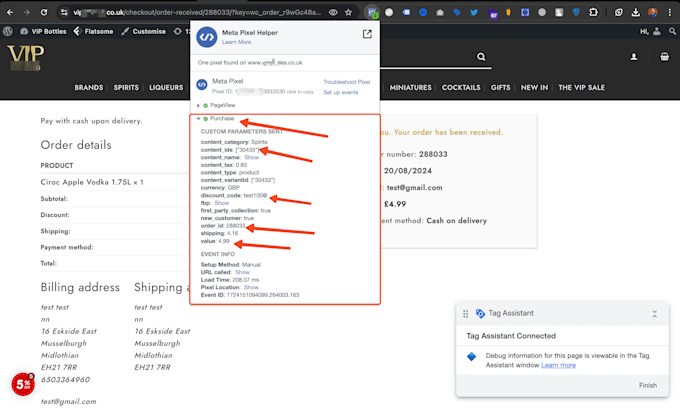Click the camera extension icon
This screenshot has height=408, width=680.
pos(440,12)
